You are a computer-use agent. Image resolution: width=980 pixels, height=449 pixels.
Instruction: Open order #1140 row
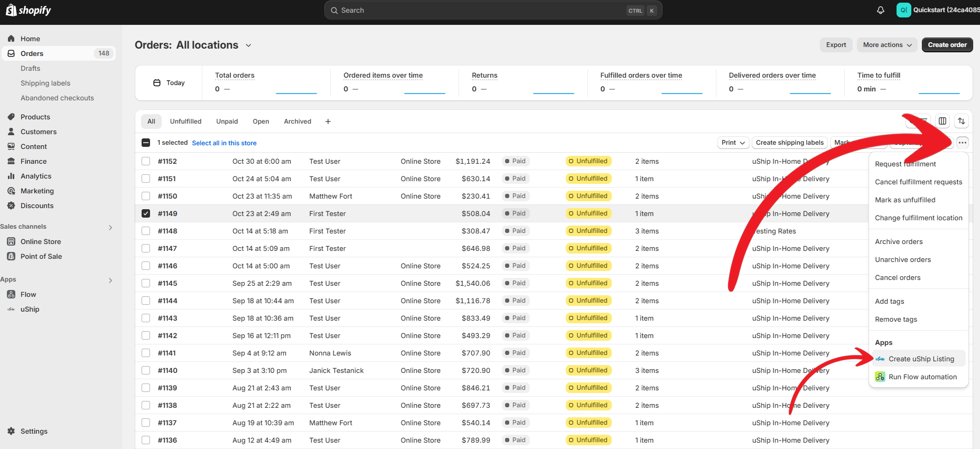[x=554, y=370]
